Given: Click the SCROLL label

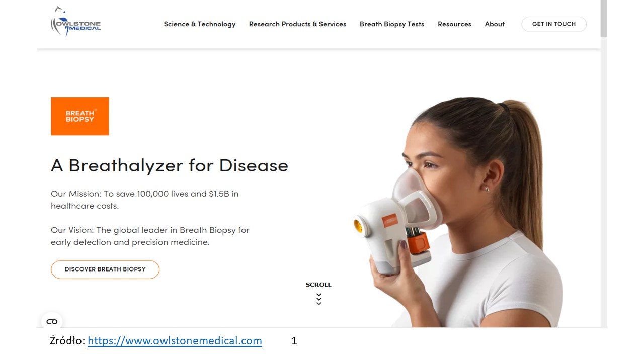Looking at the screenshot, I should [x=319, y=285].
